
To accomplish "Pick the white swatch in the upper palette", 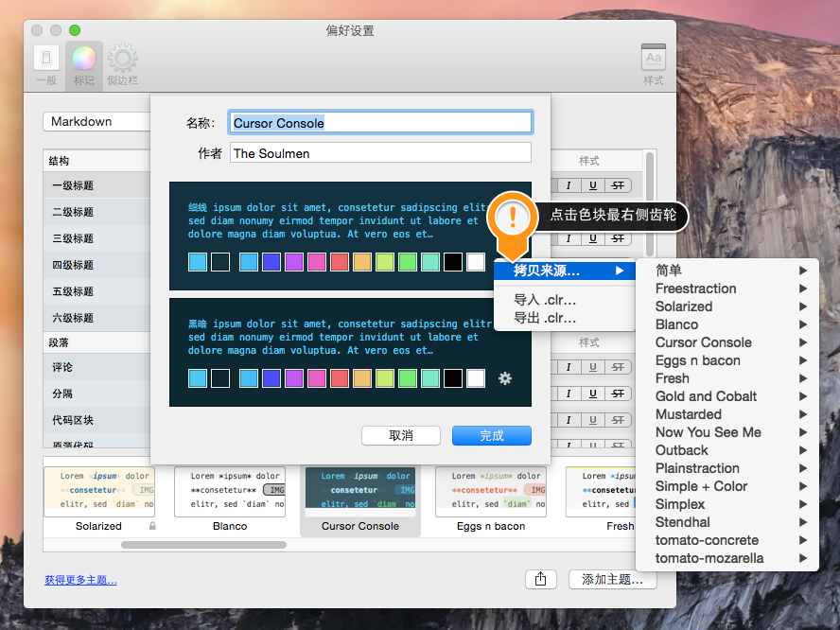I will 476,262.
